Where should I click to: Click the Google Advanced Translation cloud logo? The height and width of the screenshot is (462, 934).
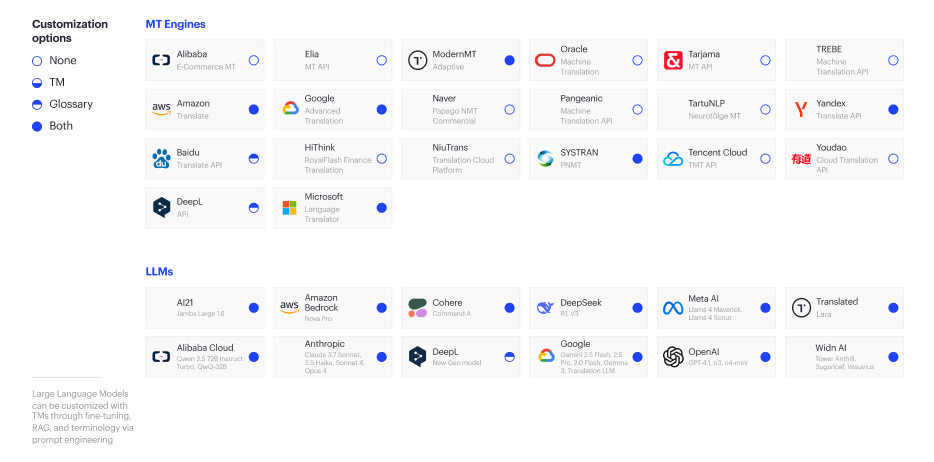click(290, 109)
